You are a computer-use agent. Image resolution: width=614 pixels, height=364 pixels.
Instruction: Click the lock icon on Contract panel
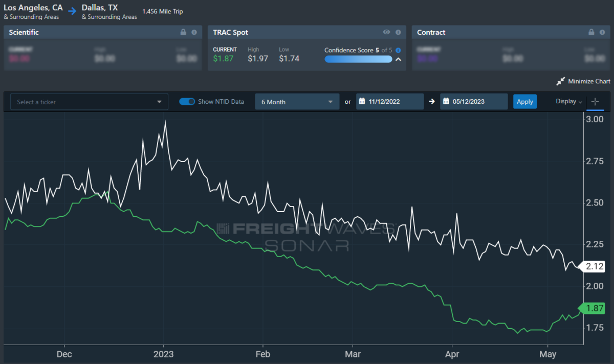pos(591,32)
